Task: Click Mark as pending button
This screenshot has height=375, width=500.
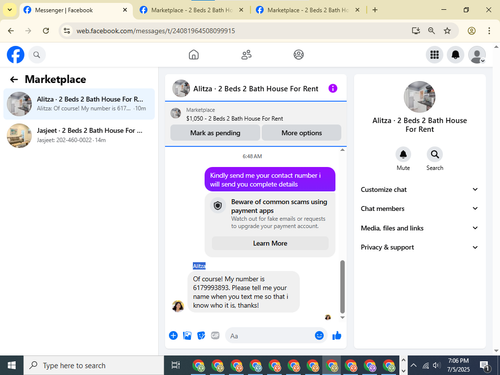Action: pyautogui.click(x=215, y=133)
